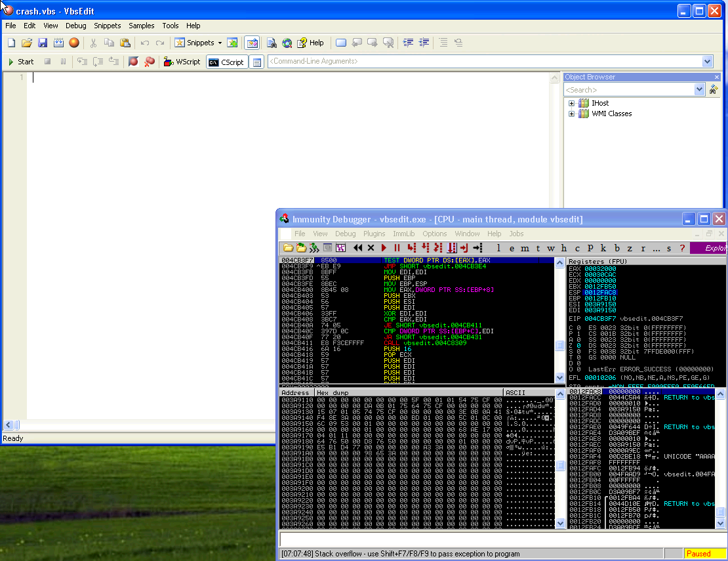Click the red question mark help icon
This screenshot has width=728, height=561.
point(682,248)
